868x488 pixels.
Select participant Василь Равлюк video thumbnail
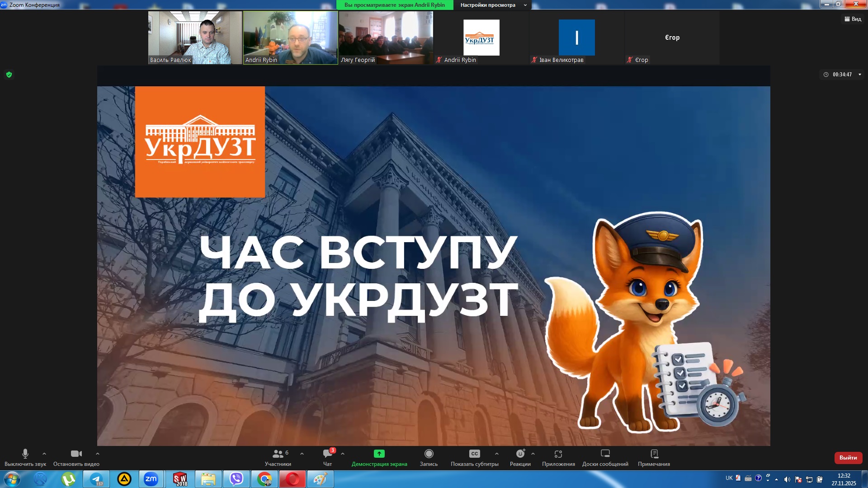tap(195, 38)
